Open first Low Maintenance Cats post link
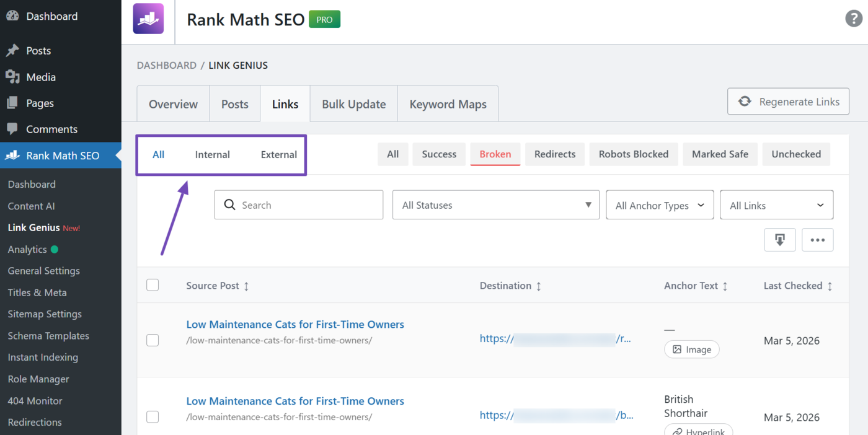This screenshot has width=868, height=435. 295,324
